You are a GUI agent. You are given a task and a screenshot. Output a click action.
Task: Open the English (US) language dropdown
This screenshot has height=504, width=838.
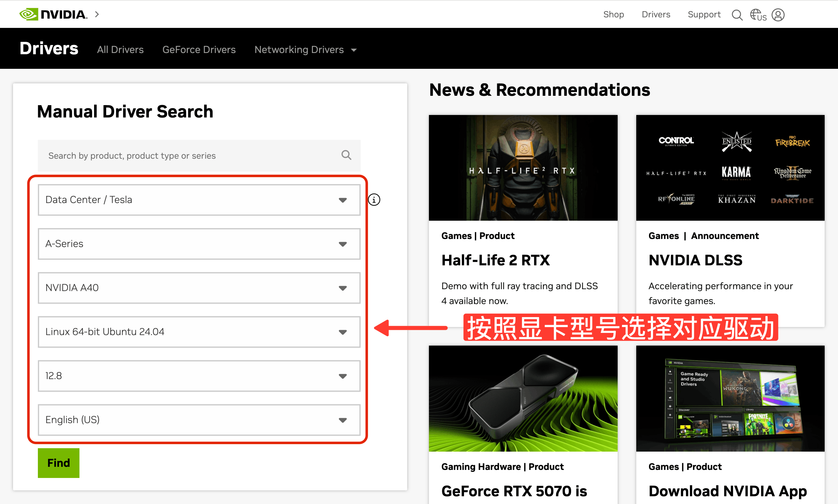pyautogui.click(x=199, y=420)
